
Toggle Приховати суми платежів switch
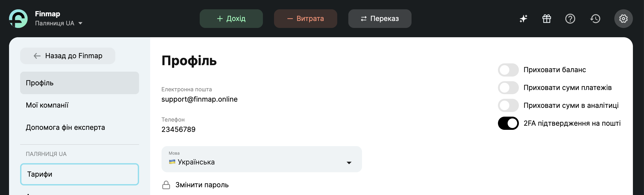tap(508, 88)
